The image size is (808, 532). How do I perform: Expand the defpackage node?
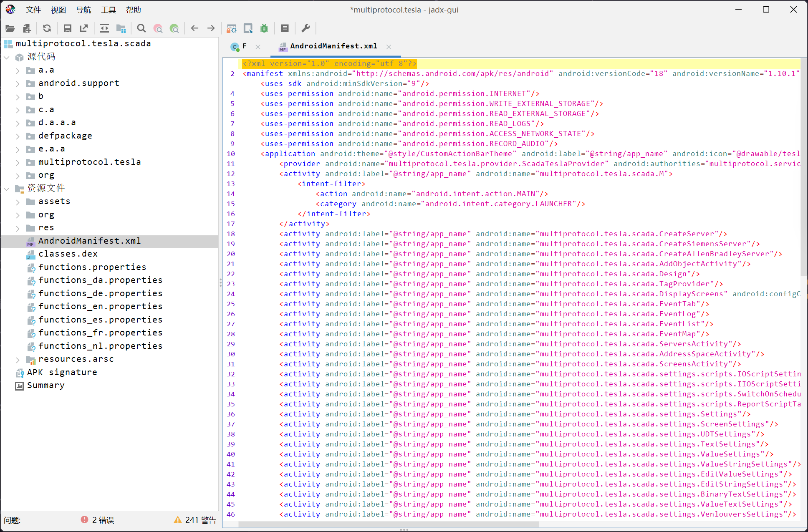(18, 136)
